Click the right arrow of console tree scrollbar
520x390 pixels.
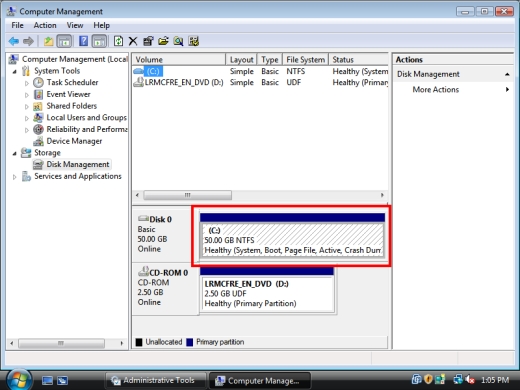click(122, 343)
